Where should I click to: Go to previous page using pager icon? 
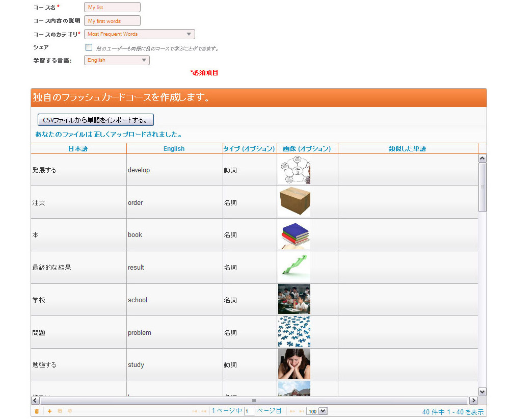click(203, 411)
